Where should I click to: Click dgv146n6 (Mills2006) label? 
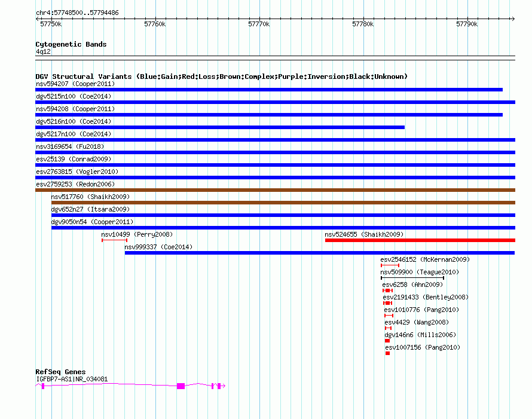point(420,335)
